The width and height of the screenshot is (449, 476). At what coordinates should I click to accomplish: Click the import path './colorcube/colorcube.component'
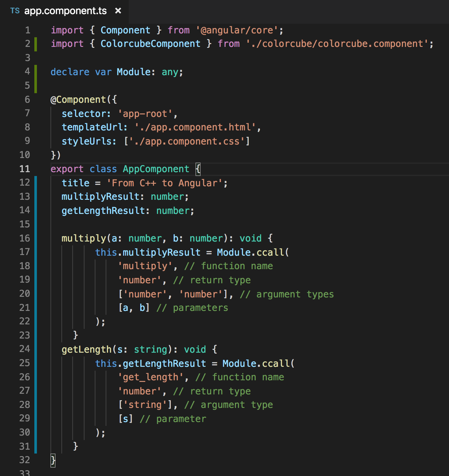click(339, 44)
